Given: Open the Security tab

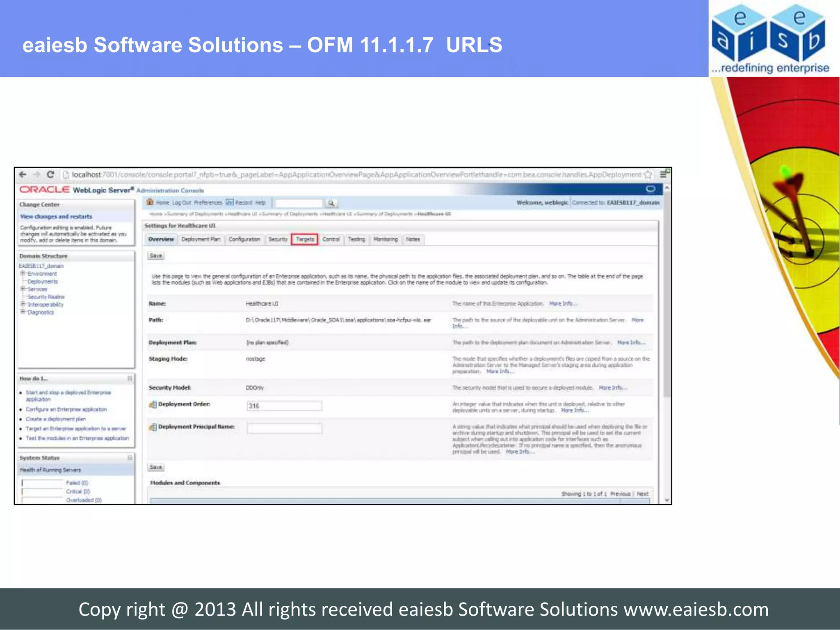Looking at the screenshot, I should (278, 239).
